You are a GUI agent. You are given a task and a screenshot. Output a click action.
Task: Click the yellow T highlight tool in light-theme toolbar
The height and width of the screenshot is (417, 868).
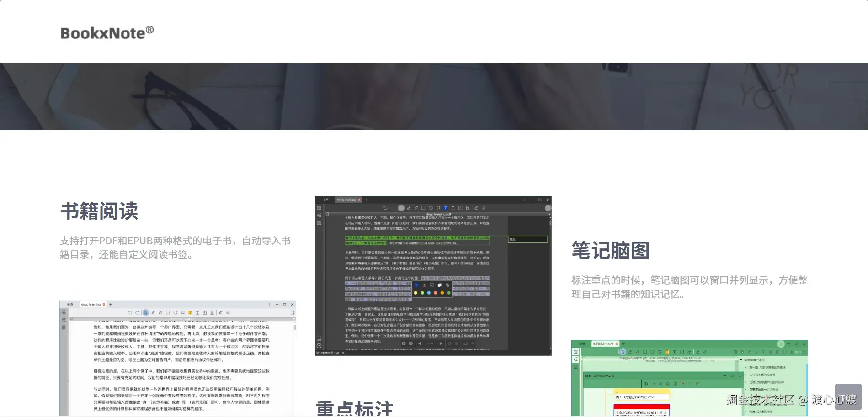click(190, 313)
